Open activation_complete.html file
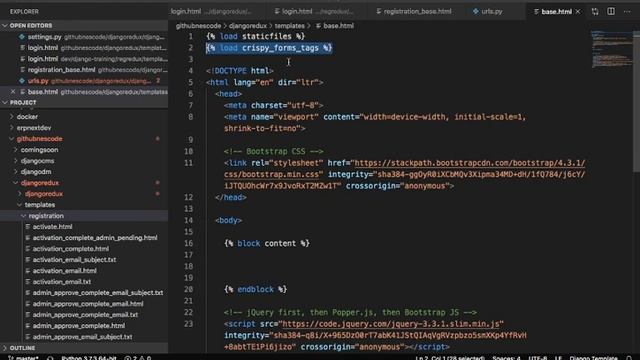The width and height of the screenshot is (640, 360). tap(71, 249)
